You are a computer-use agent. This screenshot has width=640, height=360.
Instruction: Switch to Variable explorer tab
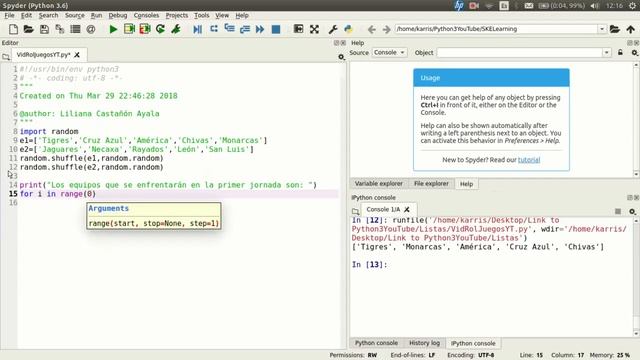tap(378, 184)
